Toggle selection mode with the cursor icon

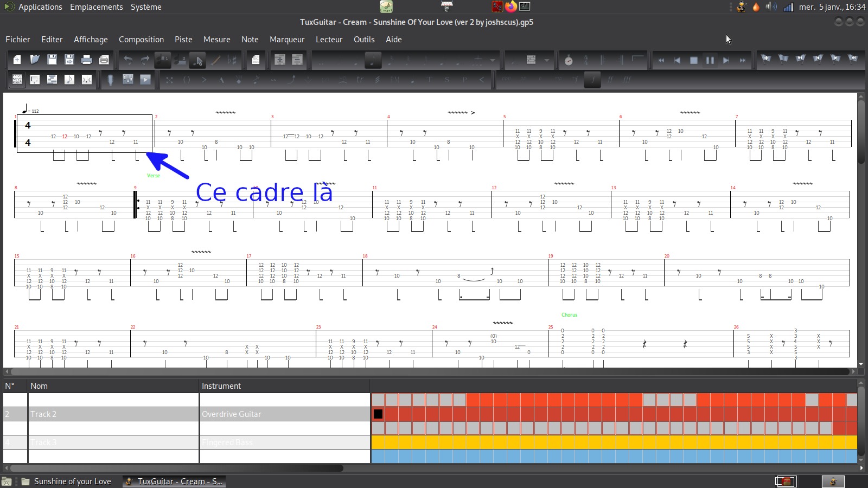(x=197, y=60)
